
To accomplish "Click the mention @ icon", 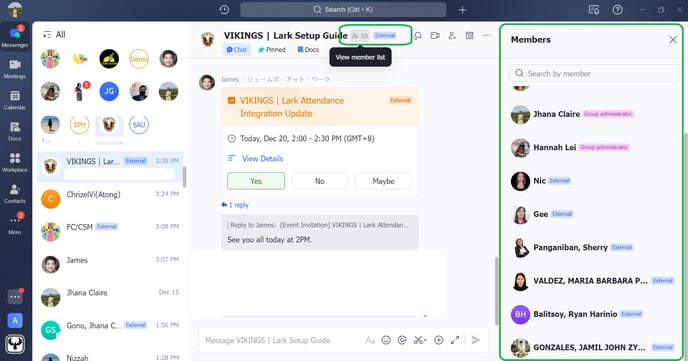I will pyautogui.click(x=402, y=340).
